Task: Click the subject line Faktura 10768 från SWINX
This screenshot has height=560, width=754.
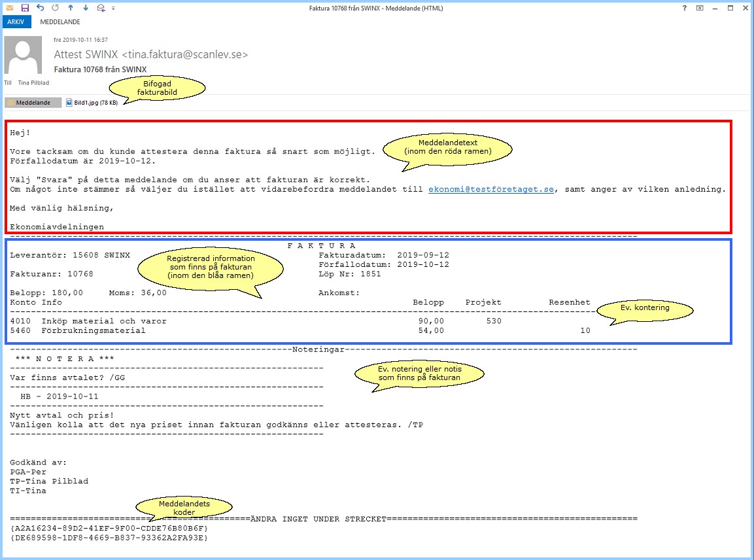Action: (x=100, y=69)
